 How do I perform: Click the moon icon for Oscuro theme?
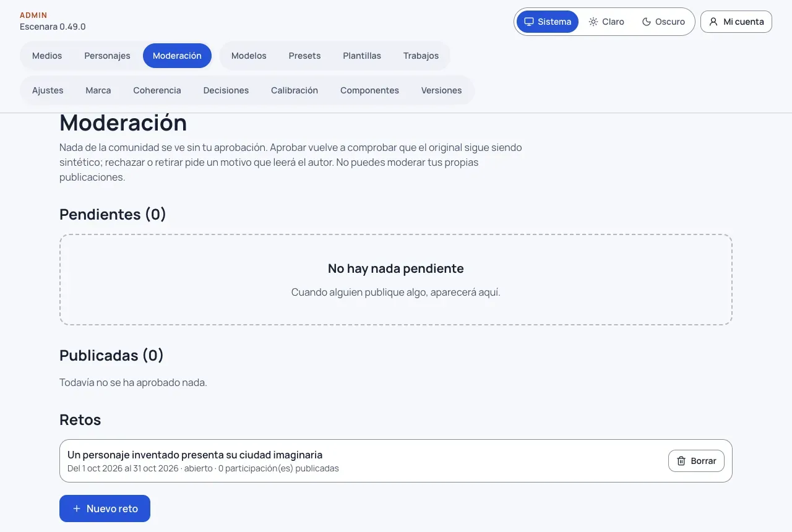coord(647,22)
